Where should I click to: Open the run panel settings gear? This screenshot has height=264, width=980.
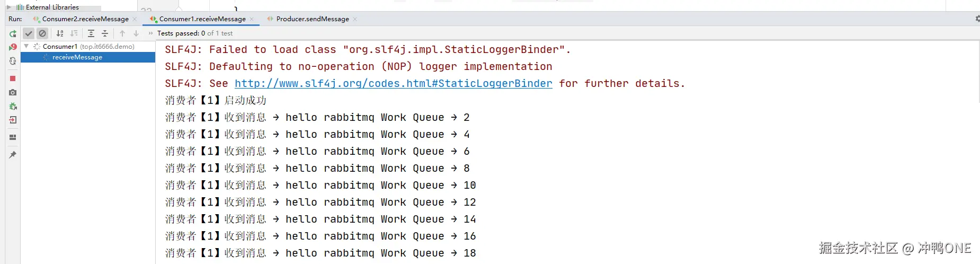(x=977, y=19)
